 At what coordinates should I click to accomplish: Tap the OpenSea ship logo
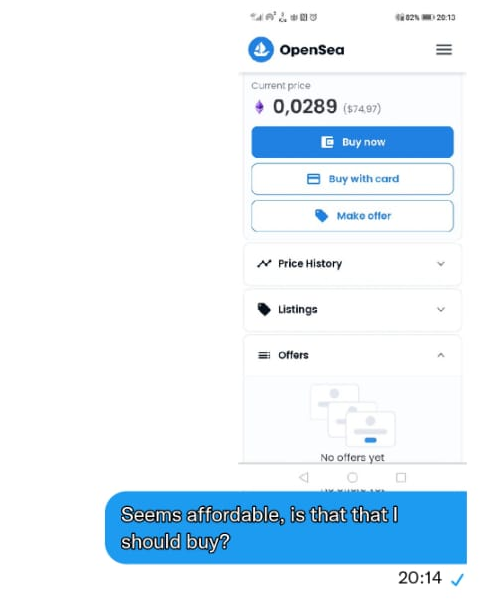tap(261, 50)
